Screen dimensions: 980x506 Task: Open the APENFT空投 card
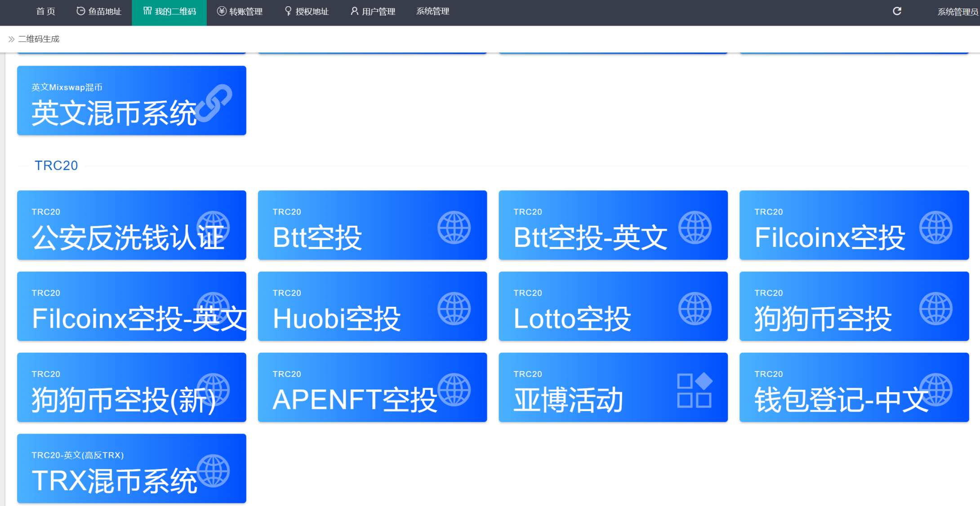tap(372, 387)
